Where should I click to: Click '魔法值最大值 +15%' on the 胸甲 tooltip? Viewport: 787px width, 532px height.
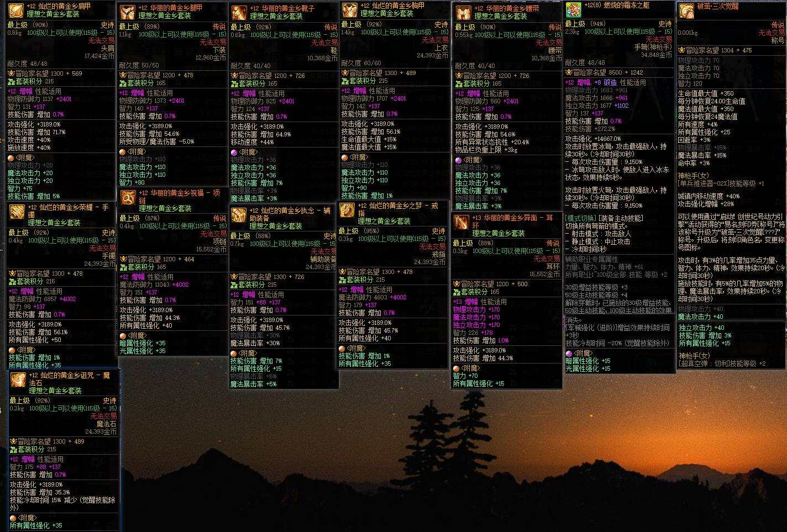point(369,147)
